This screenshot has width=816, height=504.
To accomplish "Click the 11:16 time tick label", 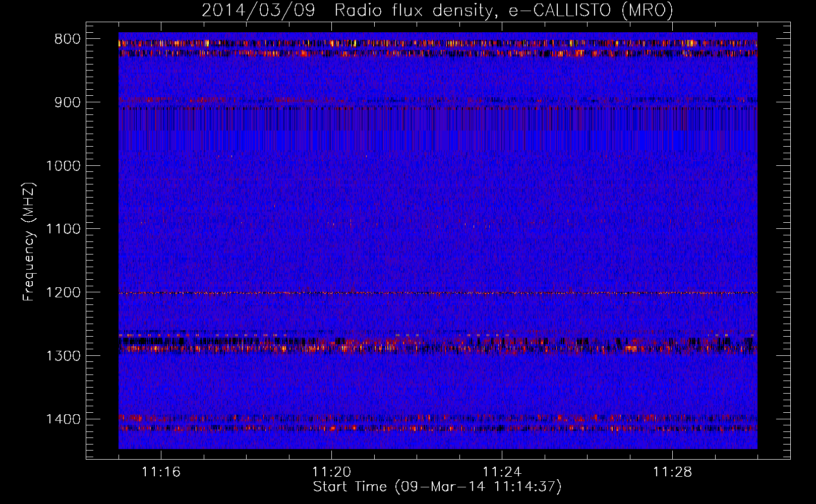I will pos(161,472).
